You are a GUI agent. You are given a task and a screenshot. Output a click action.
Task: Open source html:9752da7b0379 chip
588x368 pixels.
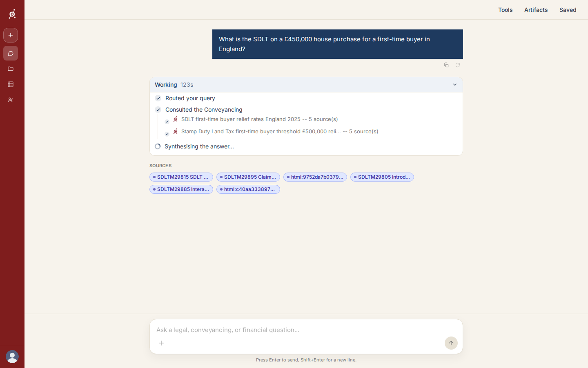click(315, 177)
